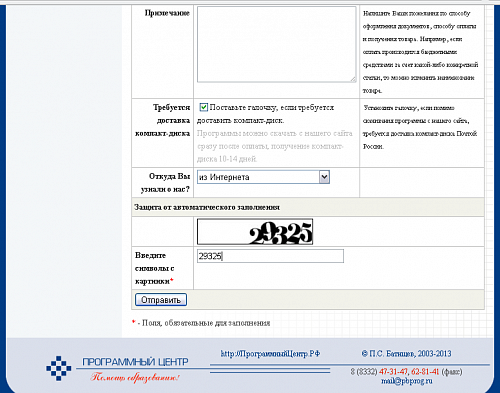Select the 'Защита от автоматического заполнения' heading text
Image resolution: width=500 pixels, height=393 pixels.
tap(207, 207)
